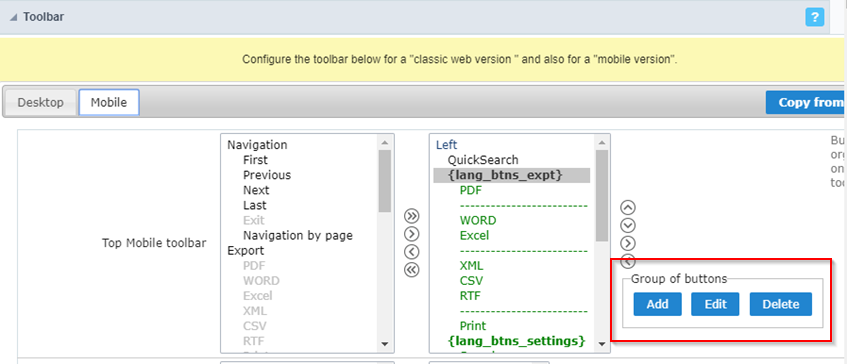Select Navigation by page option
Viewport: 847px width, 364px height.
tap(298, 235)
